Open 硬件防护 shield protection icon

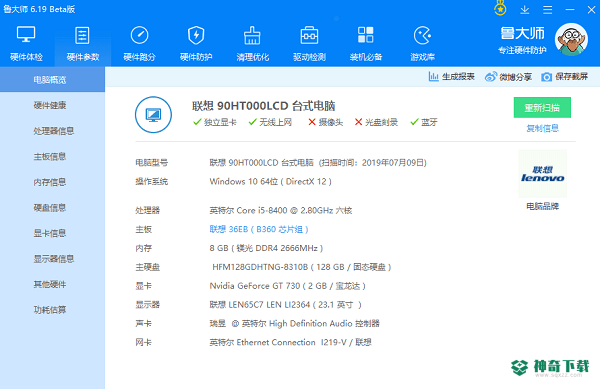tap(196, 35)
